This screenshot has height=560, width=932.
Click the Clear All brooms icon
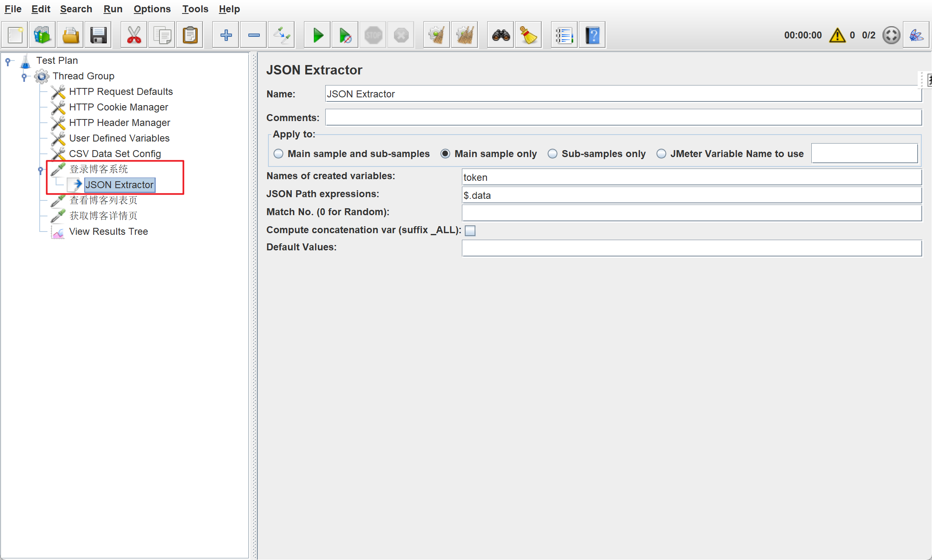tap(464, 35)
